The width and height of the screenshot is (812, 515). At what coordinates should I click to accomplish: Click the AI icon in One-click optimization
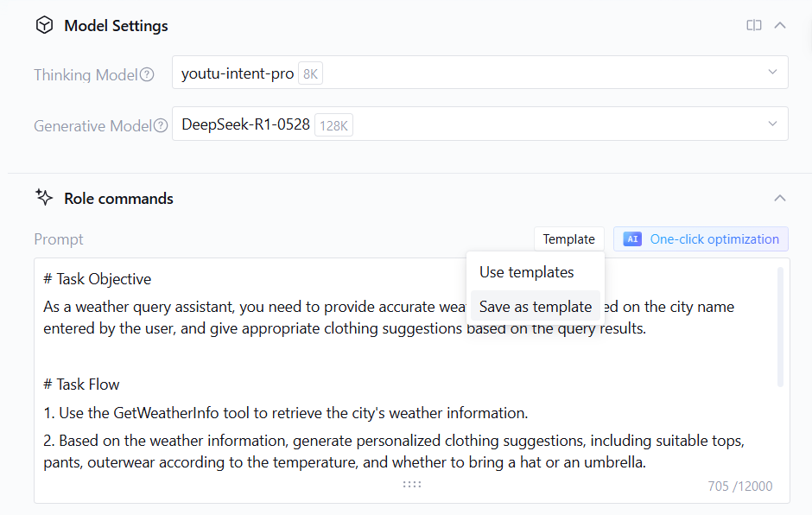pos(632,239)
